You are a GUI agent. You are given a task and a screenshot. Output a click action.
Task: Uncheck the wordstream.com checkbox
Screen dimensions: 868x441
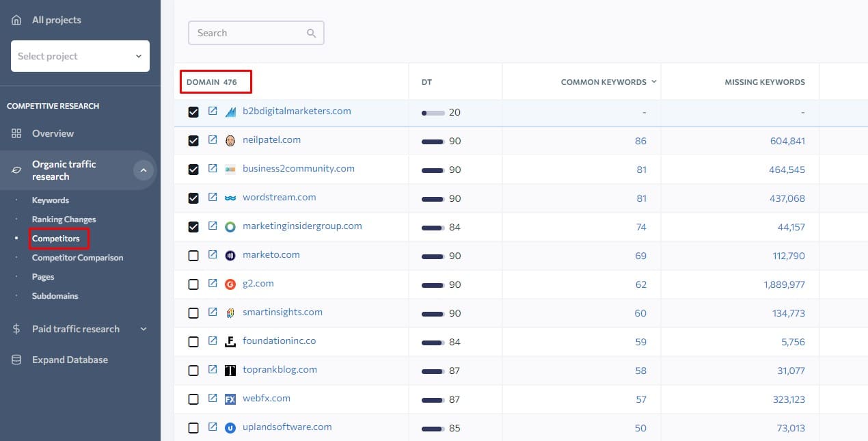(193, 198)
